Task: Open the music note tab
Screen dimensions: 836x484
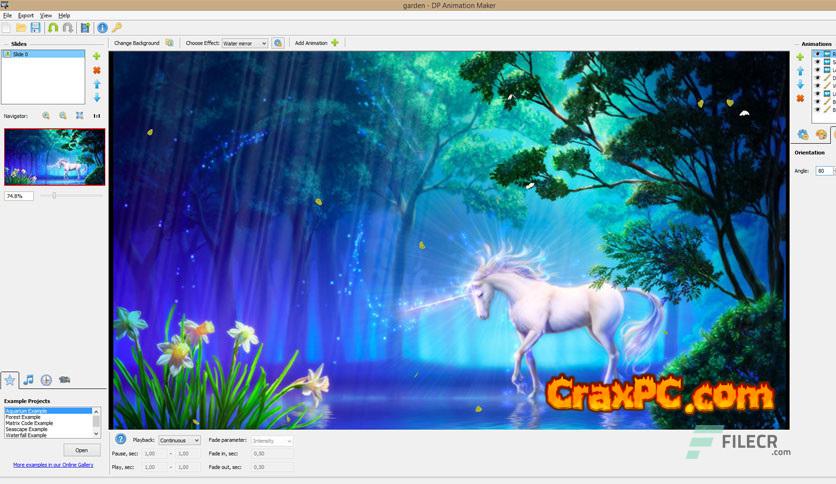Action: [x=29, y=380]
